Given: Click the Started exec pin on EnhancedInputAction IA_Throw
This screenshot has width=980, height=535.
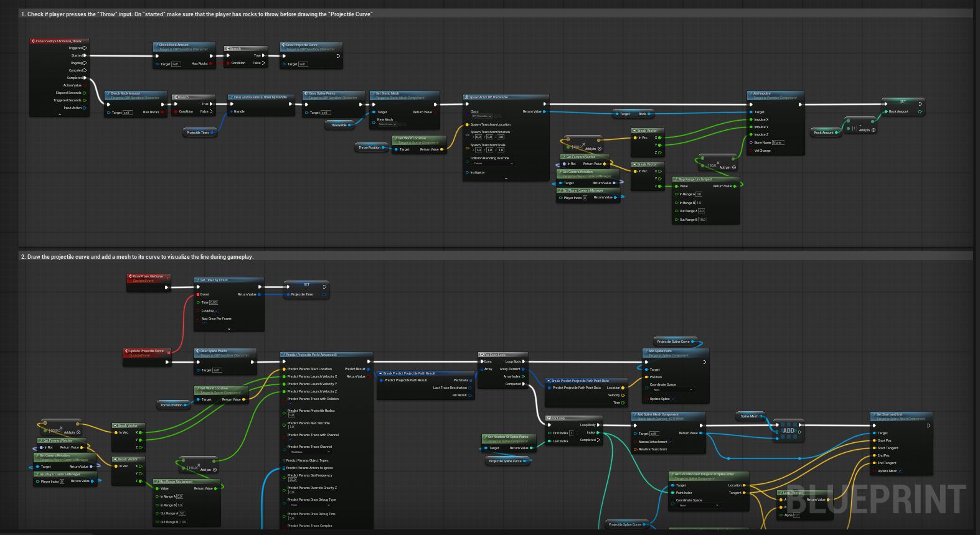Looking at the screenshot, I should pos(85,55).
